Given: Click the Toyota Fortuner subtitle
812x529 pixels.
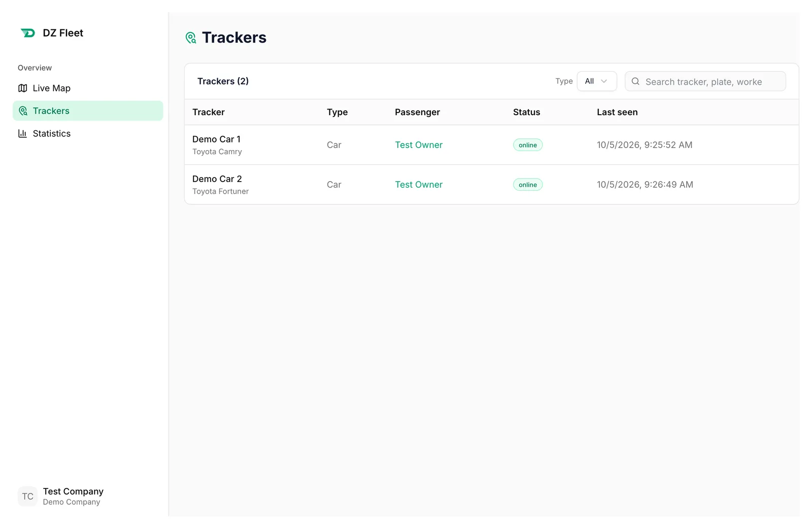Looking at the screenshot, I should (221, 191).
